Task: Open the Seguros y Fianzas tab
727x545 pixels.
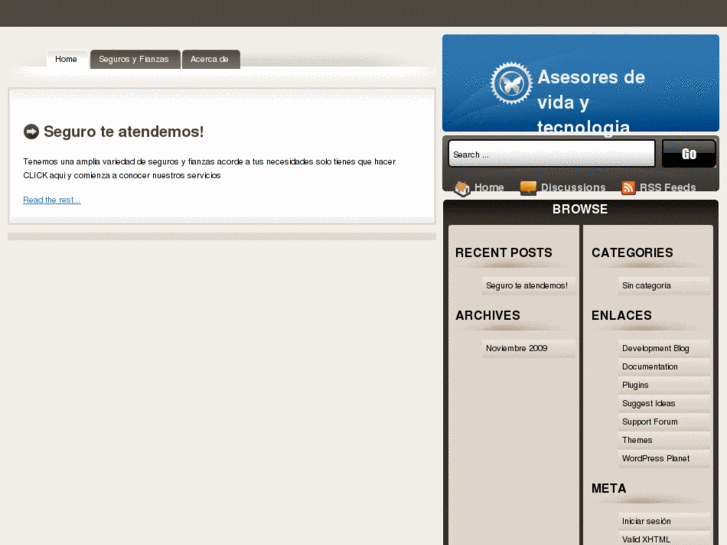Action: [134, 59]
